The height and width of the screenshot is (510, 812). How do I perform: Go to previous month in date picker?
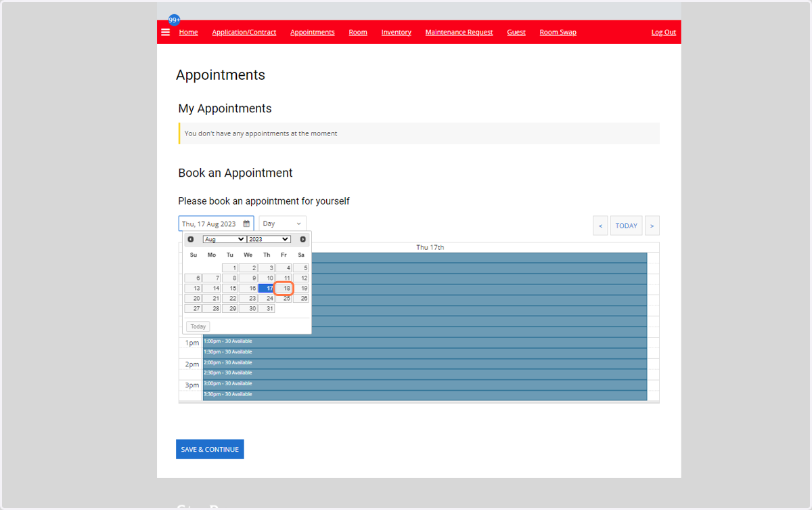pos(191,239)
